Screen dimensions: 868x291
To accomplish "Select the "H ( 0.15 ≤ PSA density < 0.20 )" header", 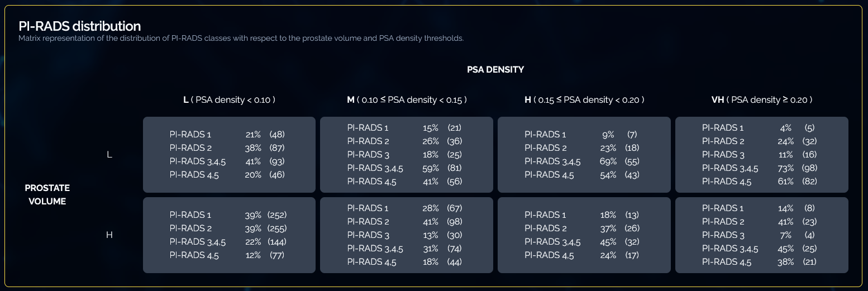I will point(584,100).
